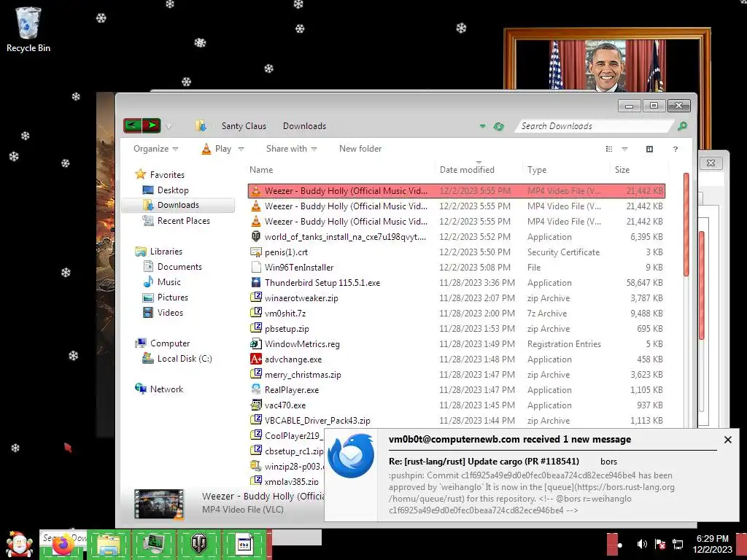Click the Thunderbird logo in notification
Screen dimensions: 747x560
pos(351,456)
